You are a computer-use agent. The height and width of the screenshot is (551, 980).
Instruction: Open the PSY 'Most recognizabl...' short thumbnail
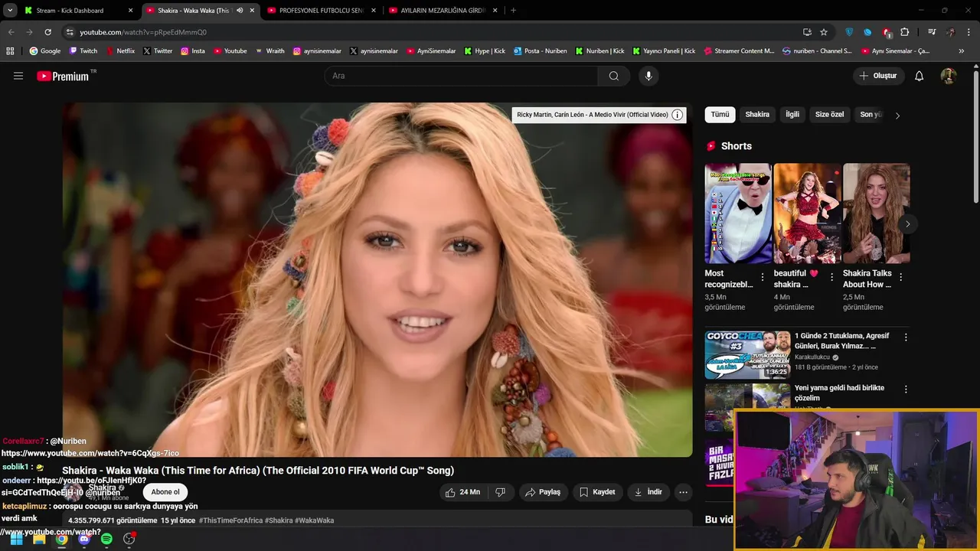coord(738,214)
